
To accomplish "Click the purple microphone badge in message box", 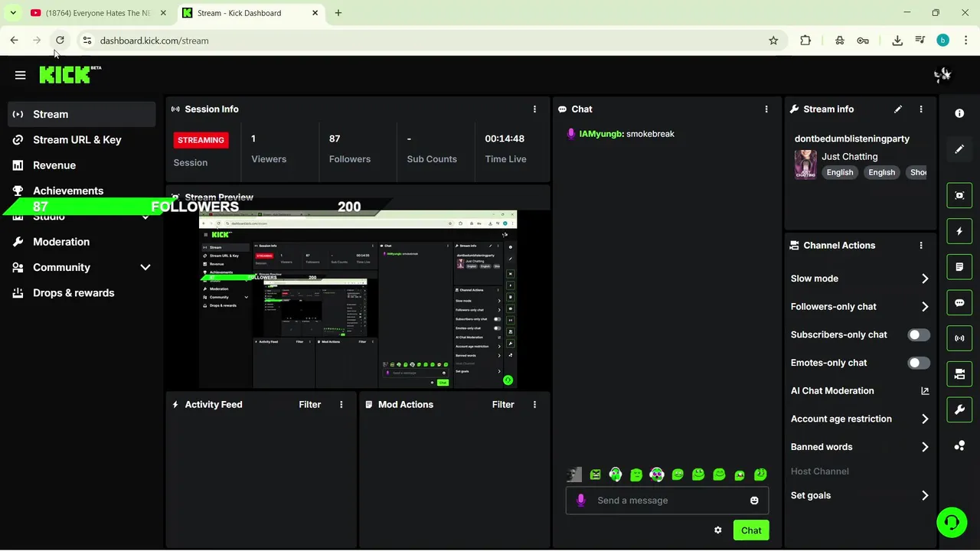I will (x=580, y=500).
